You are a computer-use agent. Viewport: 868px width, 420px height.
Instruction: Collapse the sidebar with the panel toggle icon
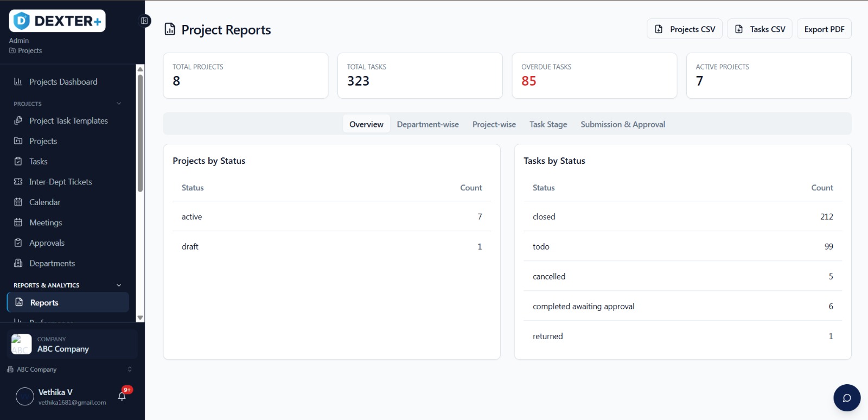click(144, 21)
